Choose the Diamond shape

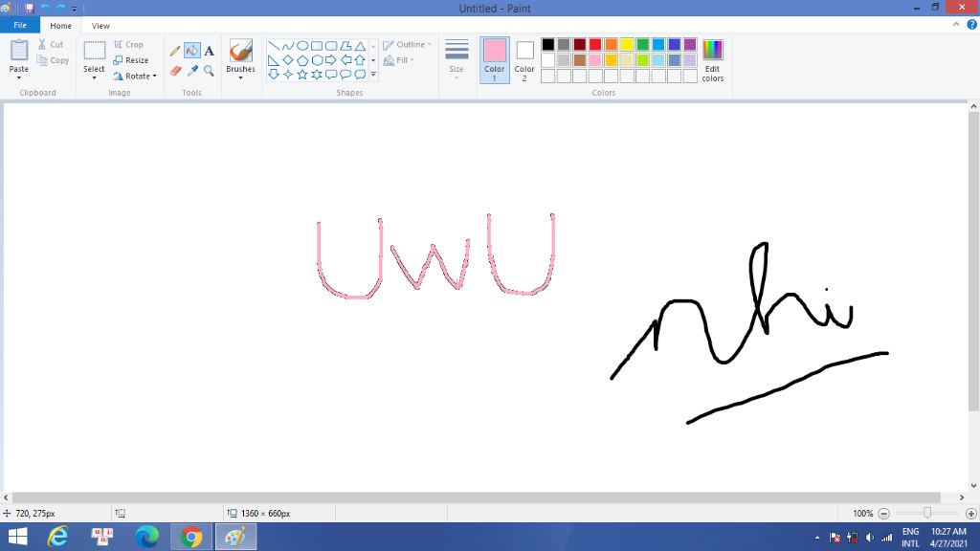287,60
